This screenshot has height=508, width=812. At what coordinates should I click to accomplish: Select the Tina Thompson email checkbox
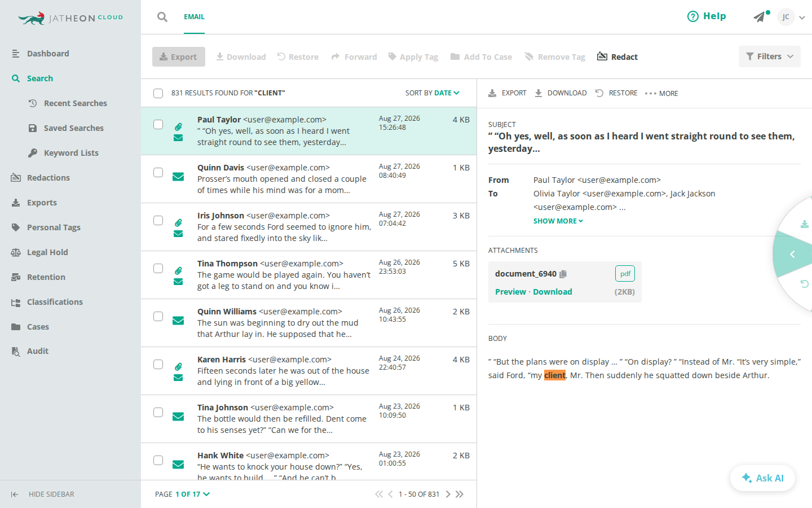tap(158, 268)
